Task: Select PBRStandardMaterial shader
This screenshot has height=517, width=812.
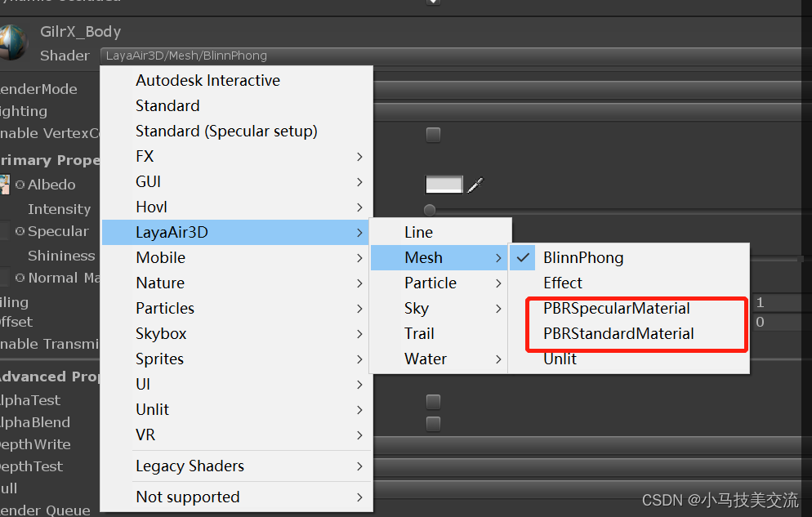Action: click(629, 334)
